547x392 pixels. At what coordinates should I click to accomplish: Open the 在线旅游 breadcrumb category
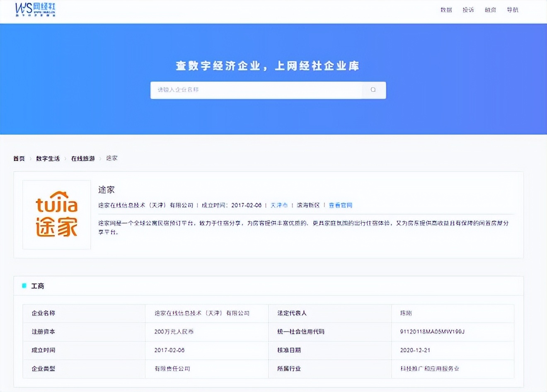pyautogui.click(x=83, y=158)
